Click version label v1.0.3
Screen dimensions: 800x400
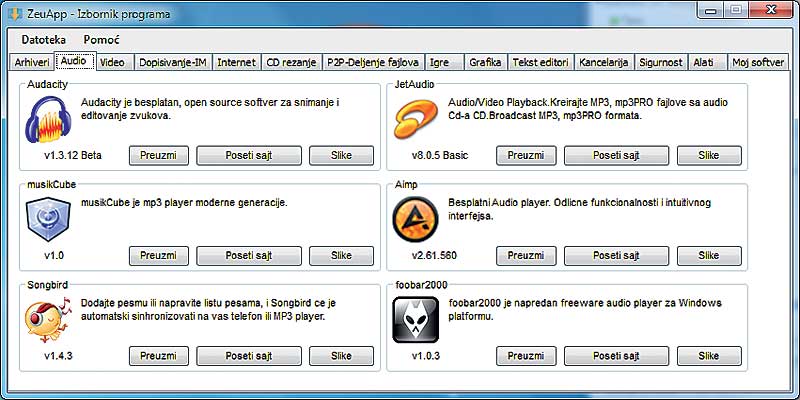(426, 356)
